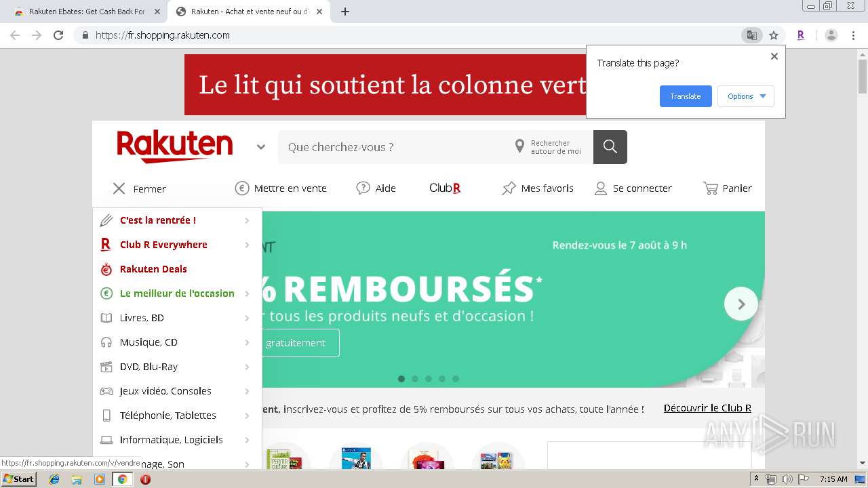Advance banner carousel with next arrow
The width and height of the screenshot is (868, 488).
point(741,304)
